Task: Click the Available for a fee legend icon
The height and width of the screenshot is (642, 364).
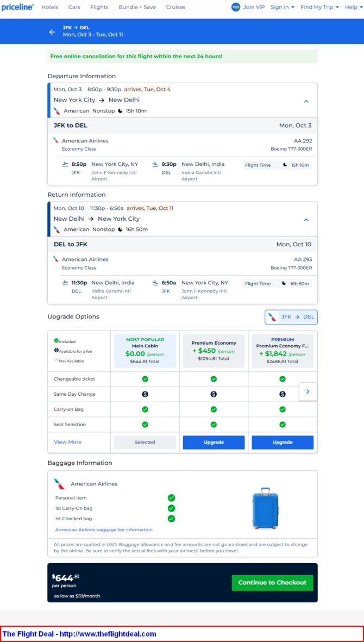Action: 57,351
